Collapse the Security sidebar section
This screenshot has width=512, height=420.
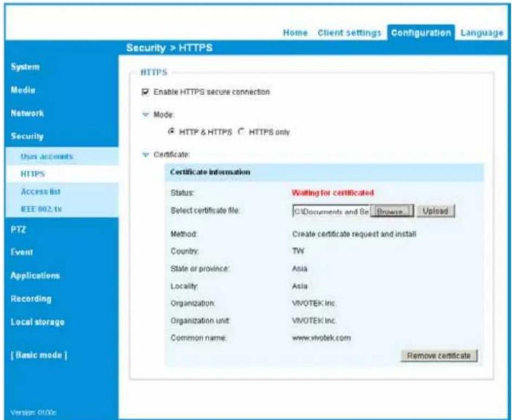(x=27, y=136)
